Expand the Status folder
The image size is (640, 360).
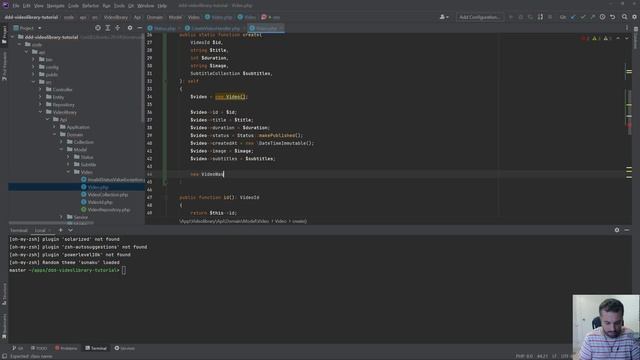pos(68,157)
